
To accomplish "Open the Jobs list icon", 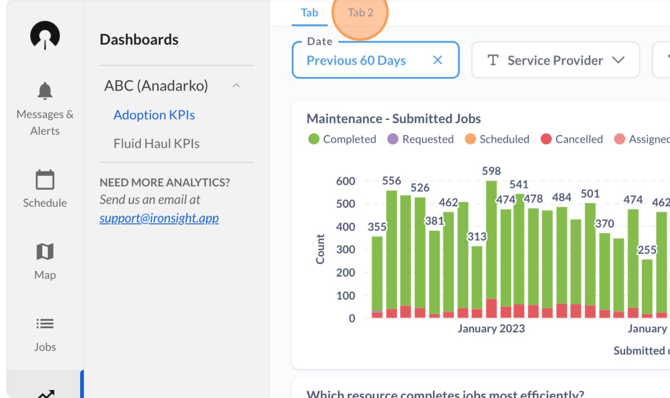I will coord(45,324).
